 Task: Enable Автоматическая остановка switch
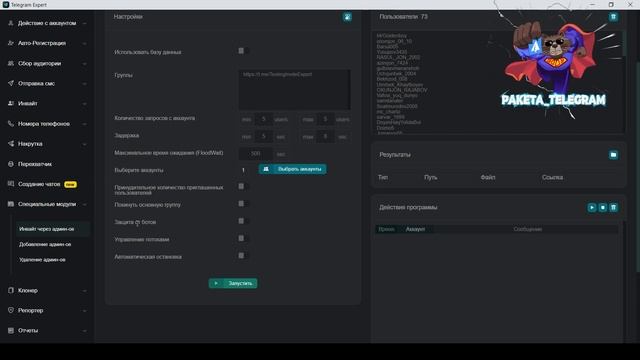(x=243, y=256)
